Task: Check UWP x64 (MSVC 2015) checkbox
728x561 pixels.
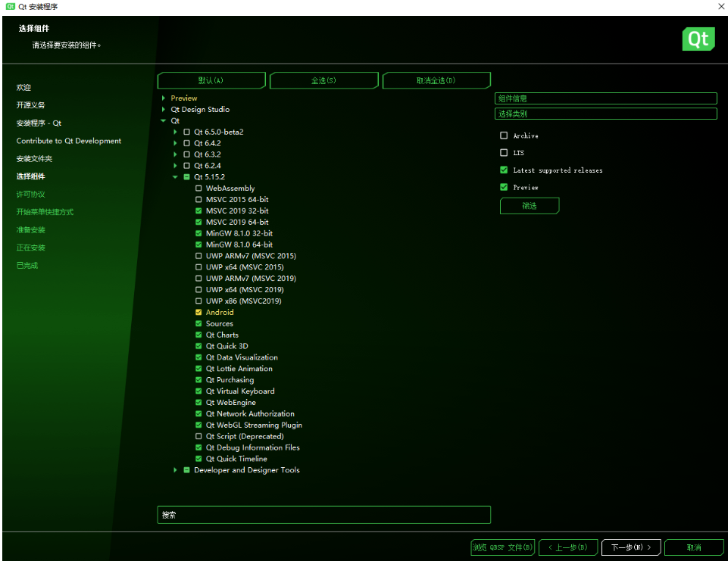Action: point(198,267)
